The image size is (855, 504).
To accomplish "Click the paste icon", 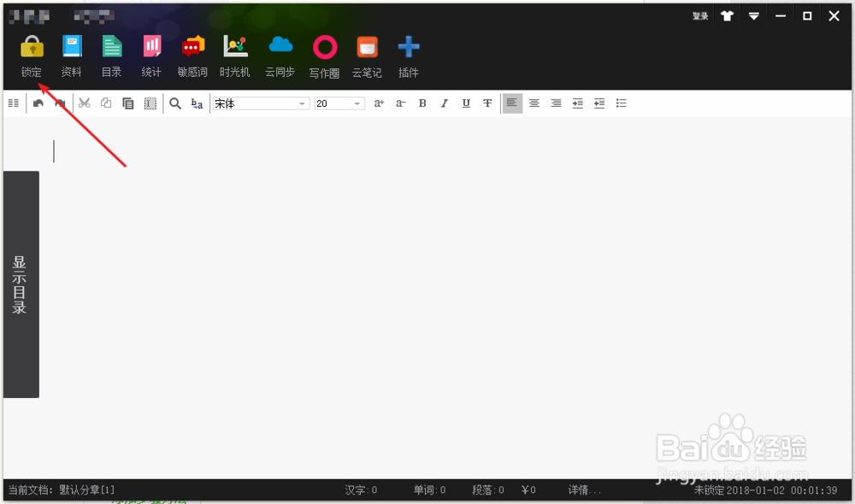I will pos(128,103).
